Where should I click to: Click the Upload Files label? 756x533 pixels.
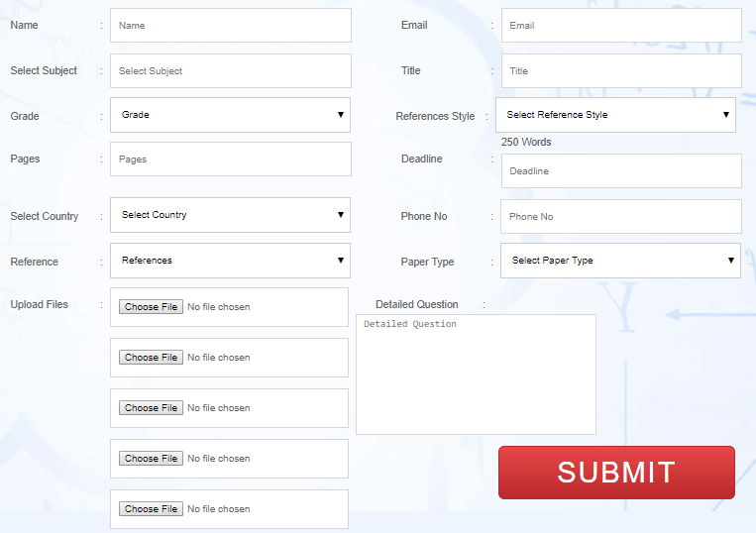(x=39, y=304)
